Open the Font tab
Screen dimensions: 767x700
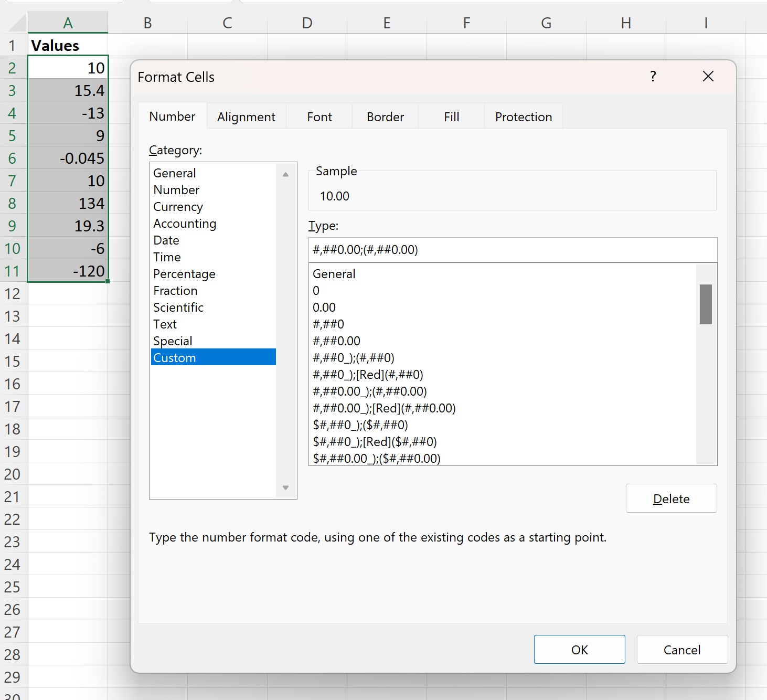coord(319,116)
